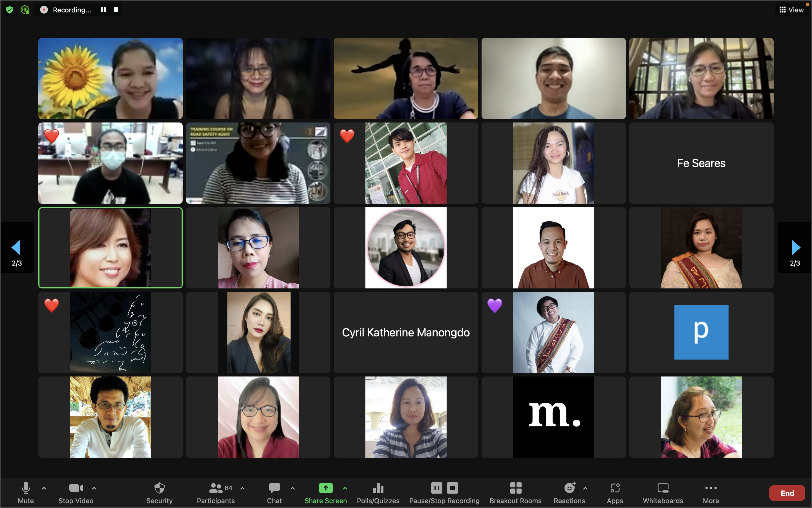Select the man in red shirt tile
Screen dimensions: 812x508
tap(406, 163)
